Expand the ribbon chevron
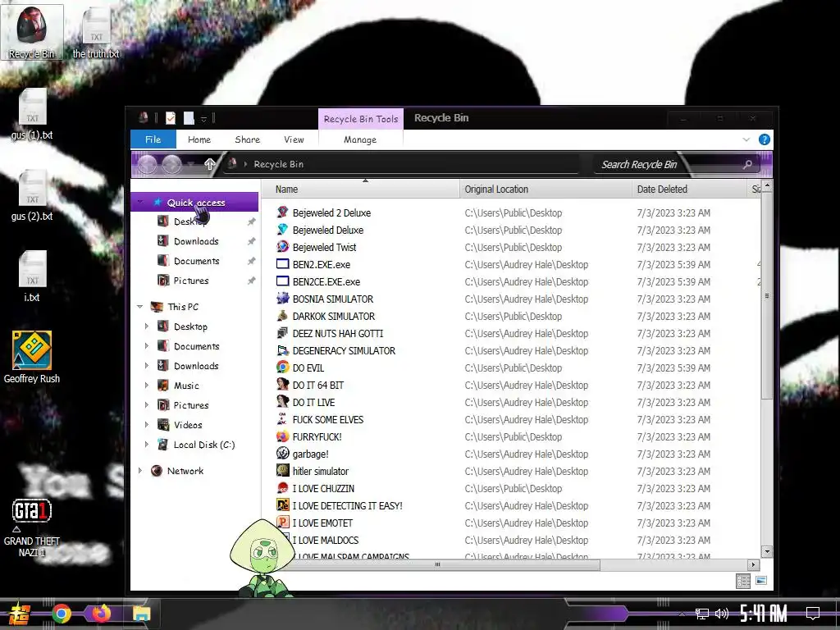The image size is (840, 630). tap(746, 139)
